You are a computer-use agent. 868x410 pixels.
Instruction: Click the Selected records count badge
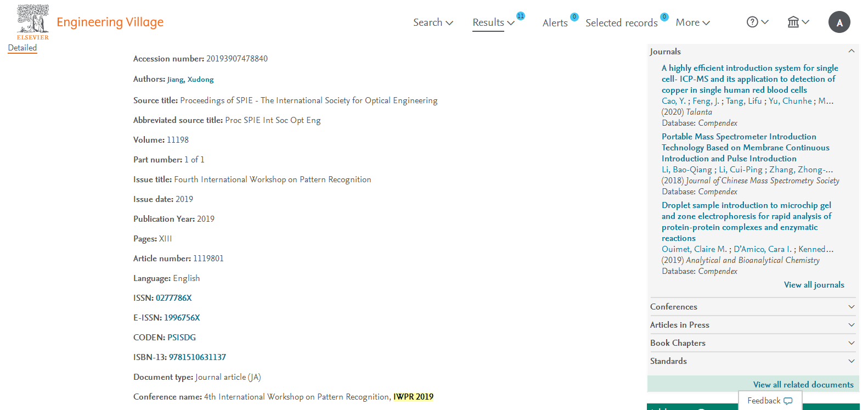664,17
